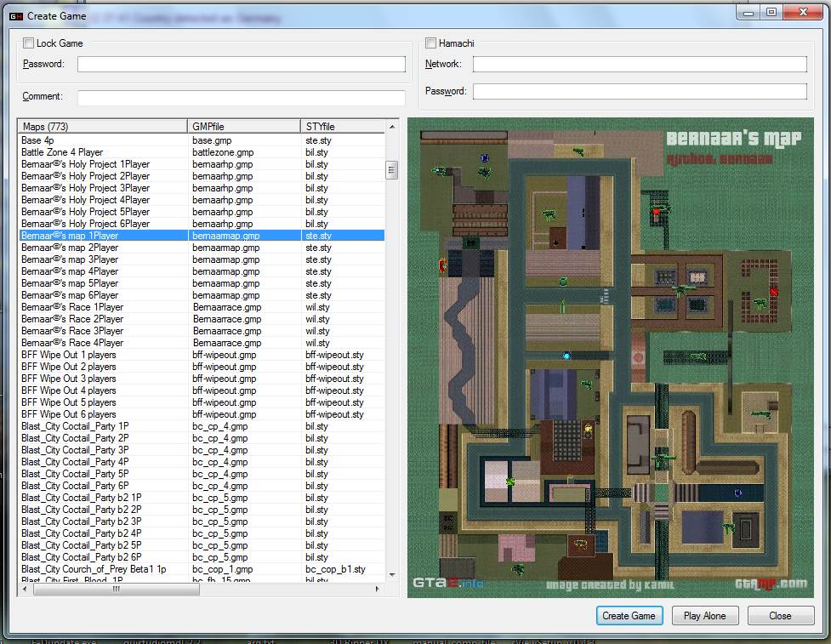Viewport: 831px width, 644px height.
Task: Click the STYfile column header
Action: coord(343,127)
